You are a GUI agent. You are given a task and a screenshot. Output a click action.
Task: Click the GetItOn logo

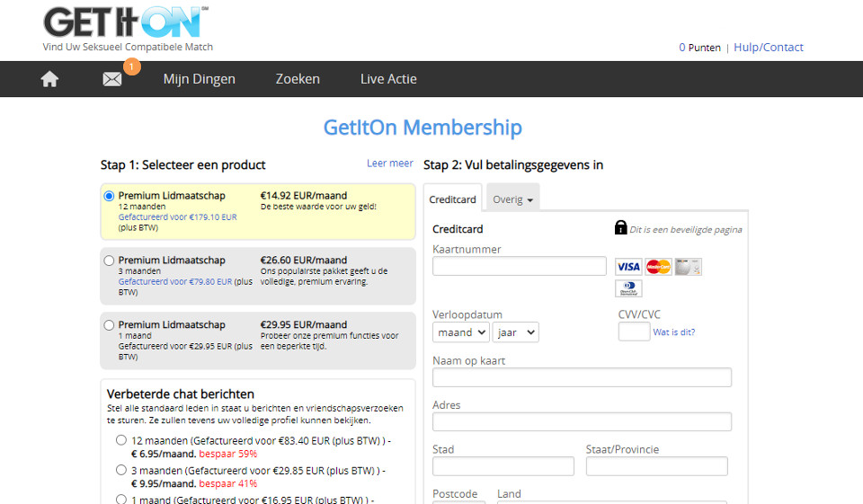pyautogui.click(x=126, y=22)
